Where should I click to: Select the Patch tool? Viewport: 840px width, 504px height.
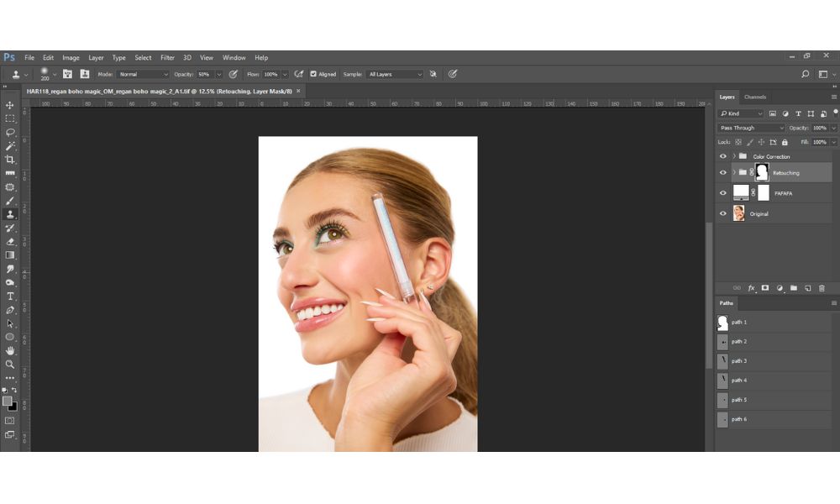click(x=9, y=187)
